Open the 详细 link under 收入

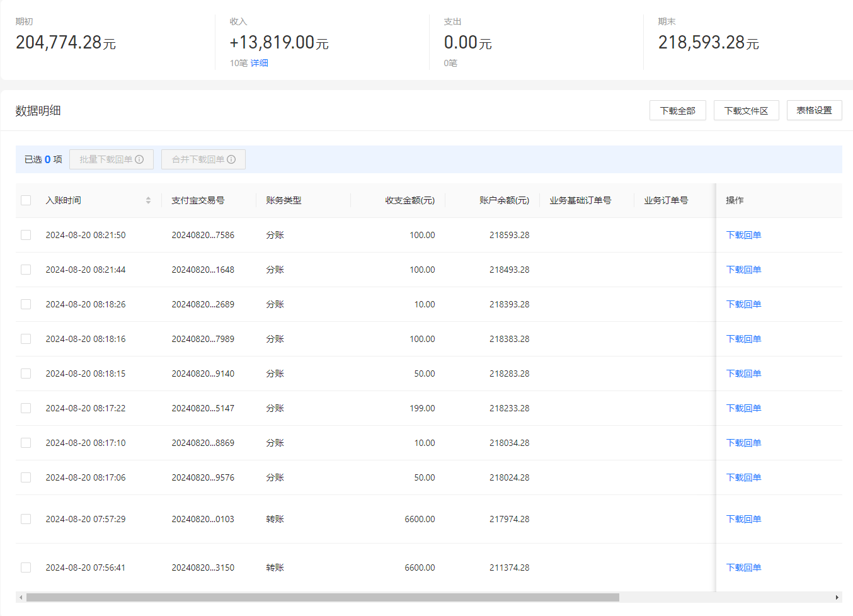pos(260,63)
